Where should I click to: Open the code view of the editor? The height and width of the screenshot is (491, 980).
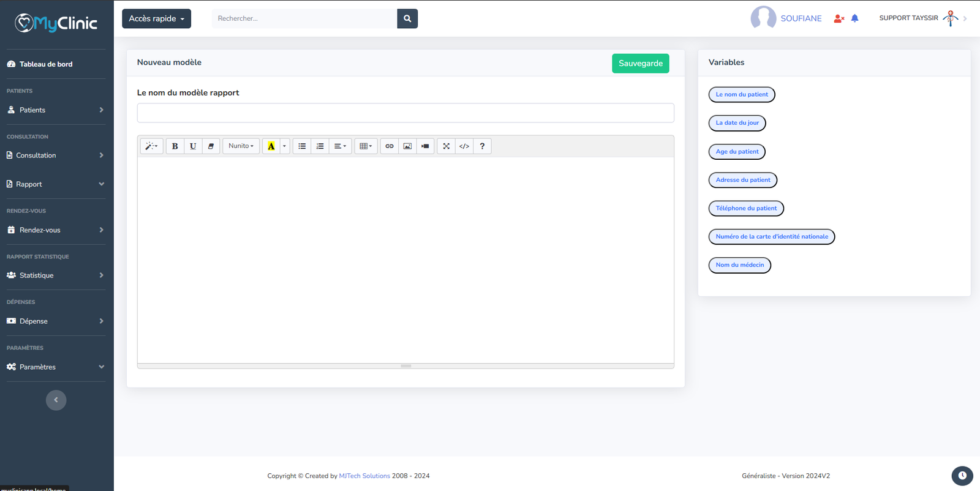click(x=464, y=146)
